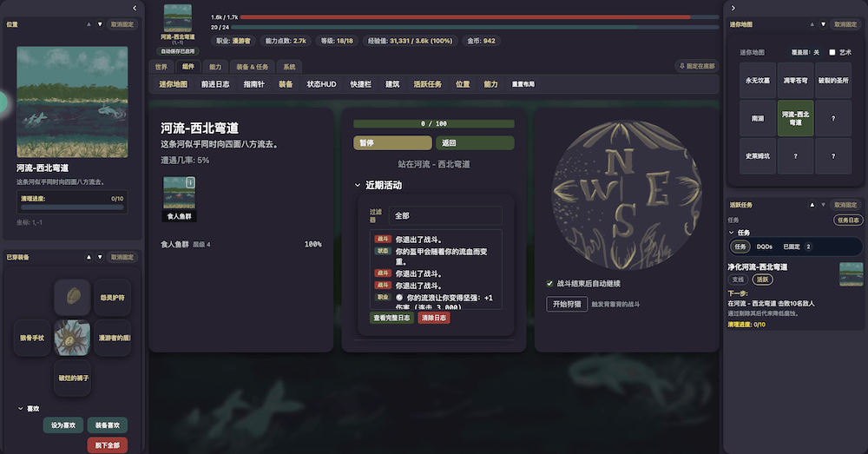The image size is (868, 454).
Task: Toggle the 覆盖层 off switch
Action: pyautogui.click(x=805, y=52)
